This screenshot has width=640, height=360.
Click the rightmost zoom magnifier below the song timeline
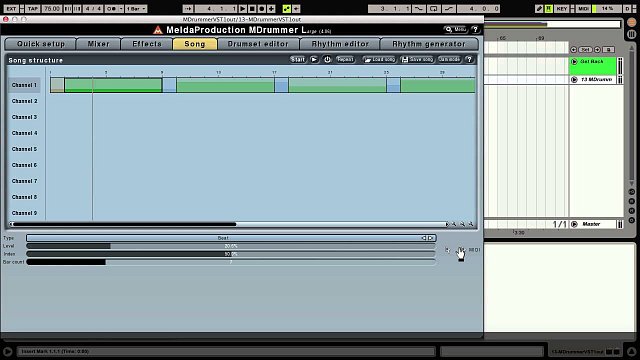click(471, 224)
